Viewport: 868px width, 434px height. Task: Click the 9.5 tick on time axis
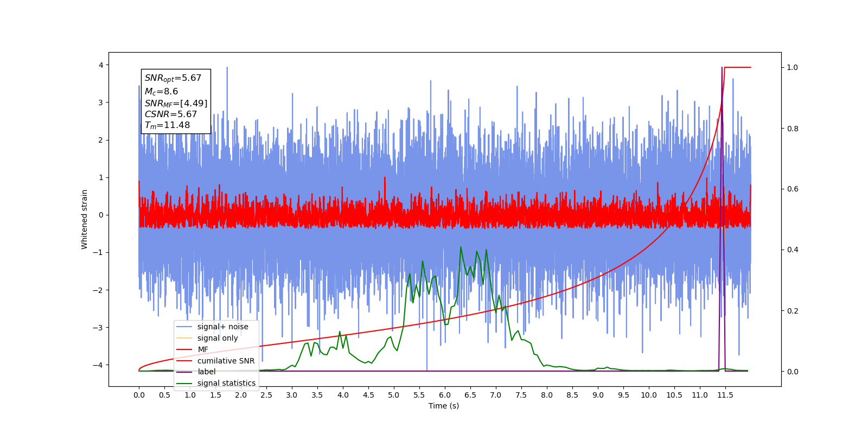point(623,395)
